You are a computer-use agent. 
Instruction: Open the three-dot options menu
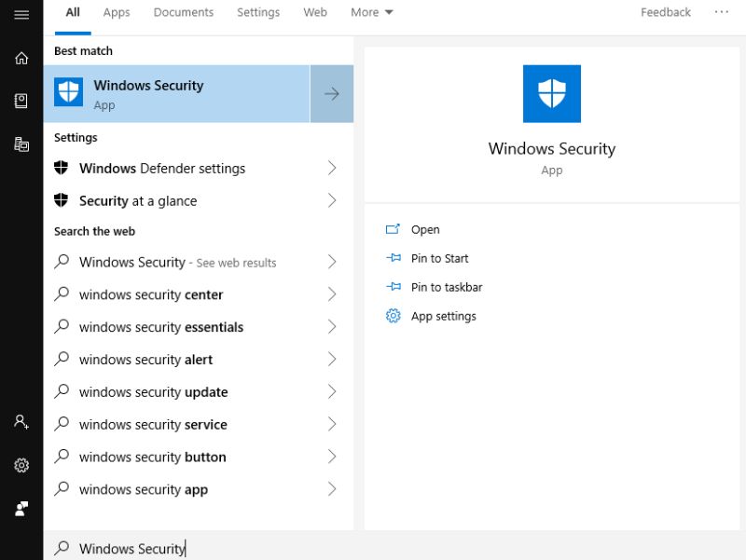pyautogui.click(x=721, y=12)
